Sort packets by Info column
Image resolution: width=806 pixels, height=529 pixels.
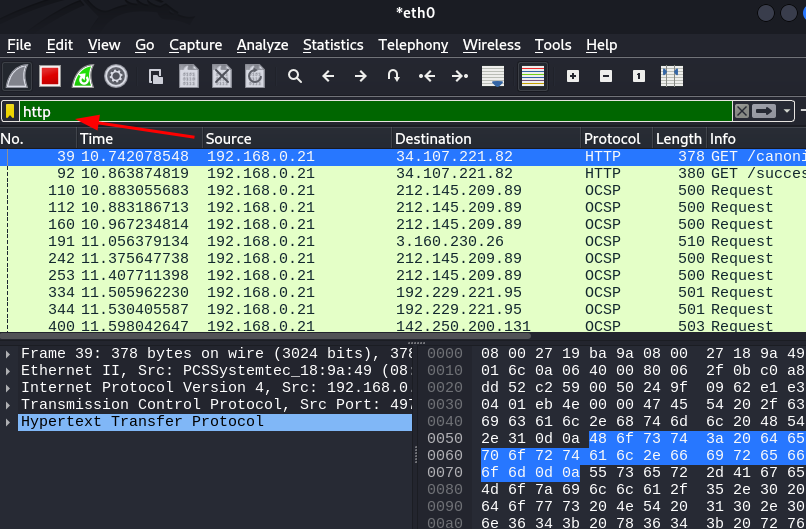point(756,139)
